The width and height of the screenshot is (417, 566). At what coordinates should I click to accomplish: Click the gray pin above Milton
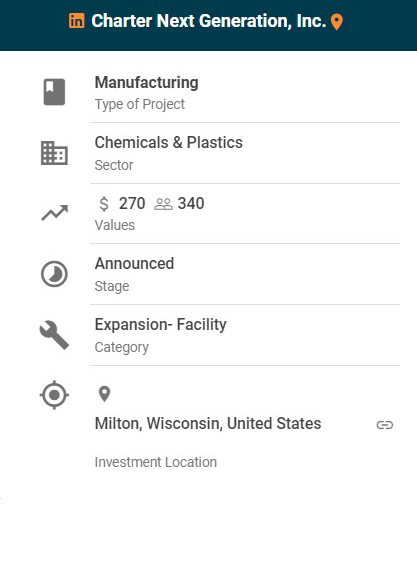[x=104, y=394]
